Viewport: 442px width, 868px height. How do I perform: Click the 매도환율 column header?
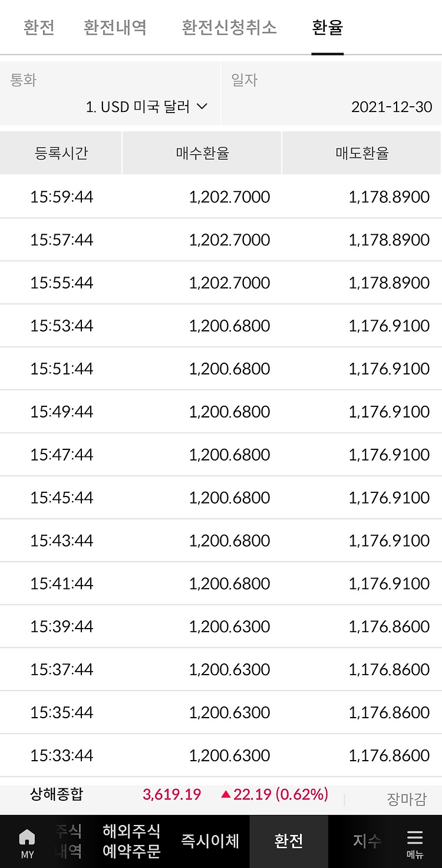point(362,153)
